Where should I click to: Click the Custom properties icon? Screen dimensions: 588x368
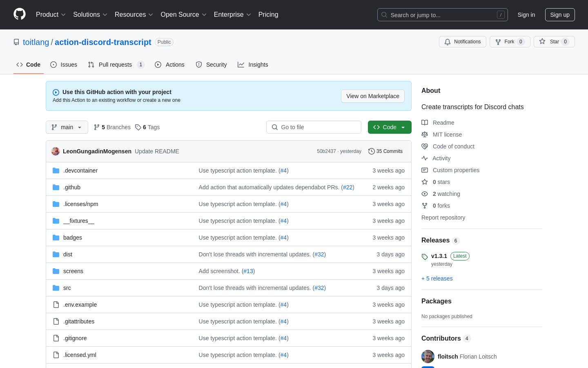[x=425, y=170]
